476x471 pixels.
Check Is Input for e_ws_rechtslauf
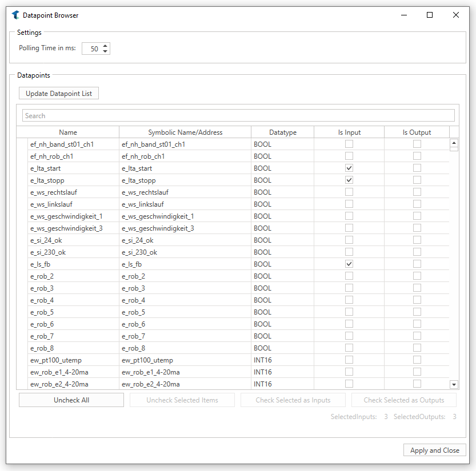(x=349, y=192)
